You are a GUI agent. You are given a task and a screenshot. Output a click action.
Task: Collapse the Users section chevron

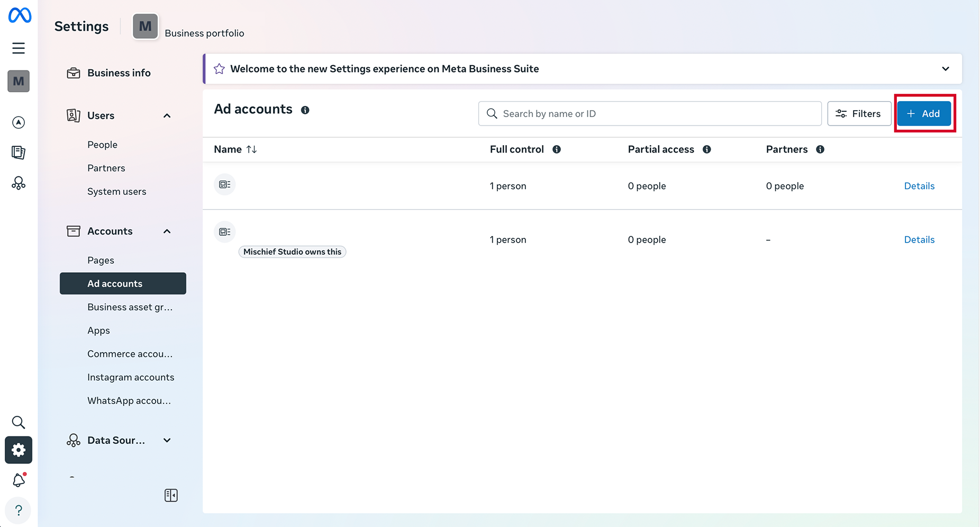pos(167,115)
